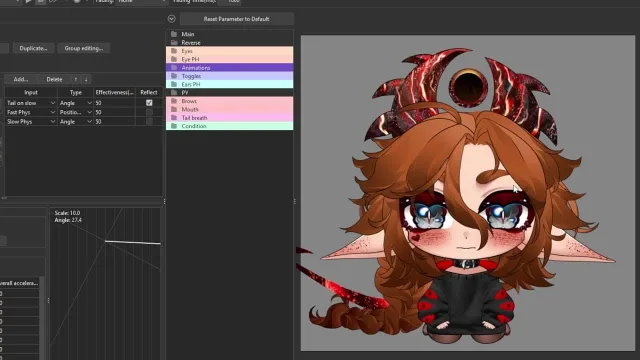Click the Animations folder icon
Viewport: 640px width, 360px height.
click(x=174, y=68)
